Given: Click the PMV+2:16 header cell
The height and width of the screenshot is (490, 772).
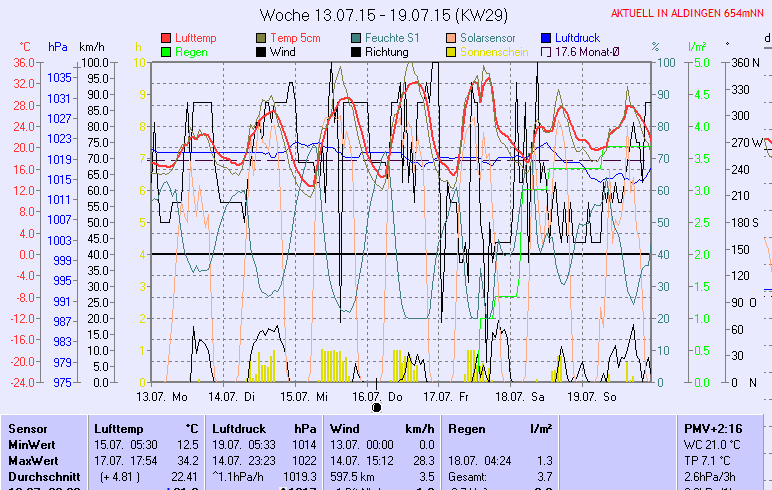Looking at the screenshot, I should (714, 428).
